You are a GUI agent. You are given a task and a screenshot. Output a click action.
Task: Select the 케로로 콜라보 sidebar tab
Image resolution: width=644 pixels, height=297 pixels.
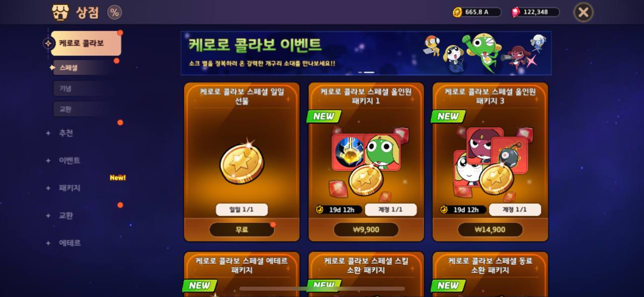coord(86,43)
